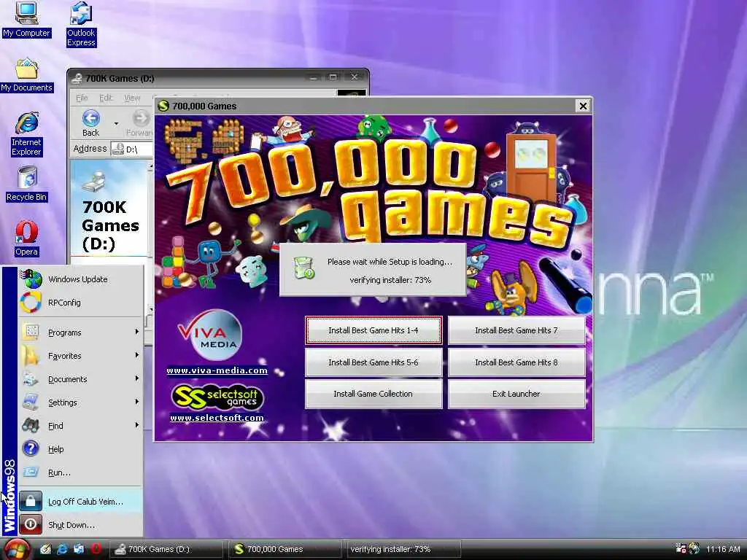The height and width of the screenshot is (560, 747).
Task: Click RPConfig ring icon
Action: coord(31,303)
